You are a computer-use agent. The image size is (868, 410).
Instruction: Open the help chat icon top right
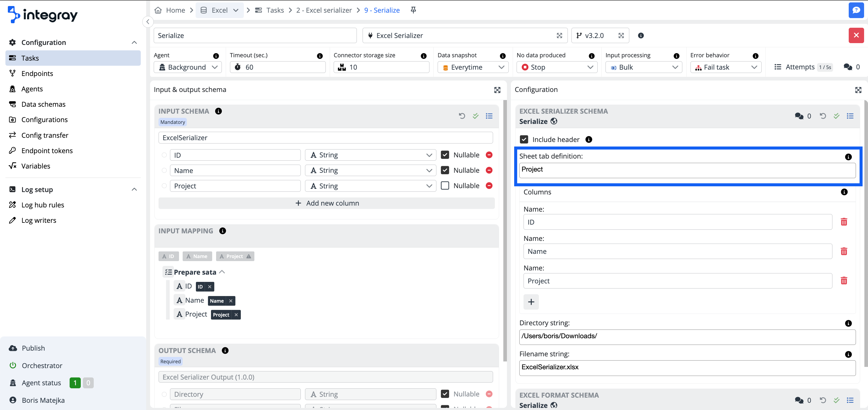856,10
